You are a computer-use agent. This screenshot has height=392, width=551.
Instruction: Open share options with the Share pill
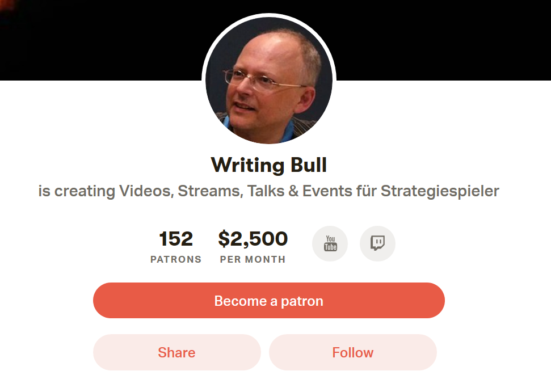tap(176, 352)
